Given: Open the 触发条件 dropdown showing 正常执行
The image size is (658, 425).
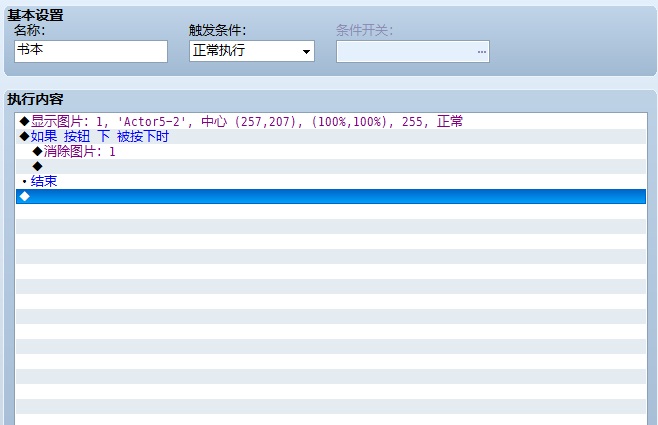Looking at the screenshot, I should pyautogui.click(x=252, y=51).
